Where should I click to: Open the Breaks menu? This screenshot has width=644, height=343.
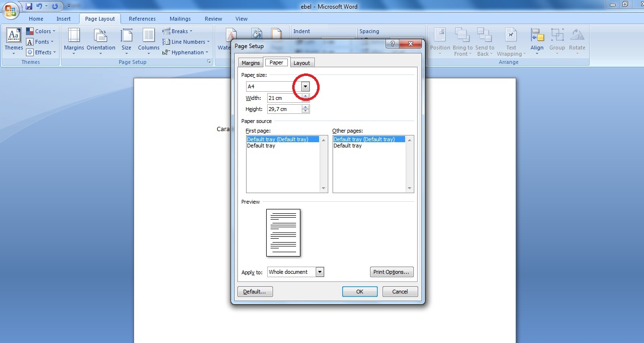coord(177,31)
